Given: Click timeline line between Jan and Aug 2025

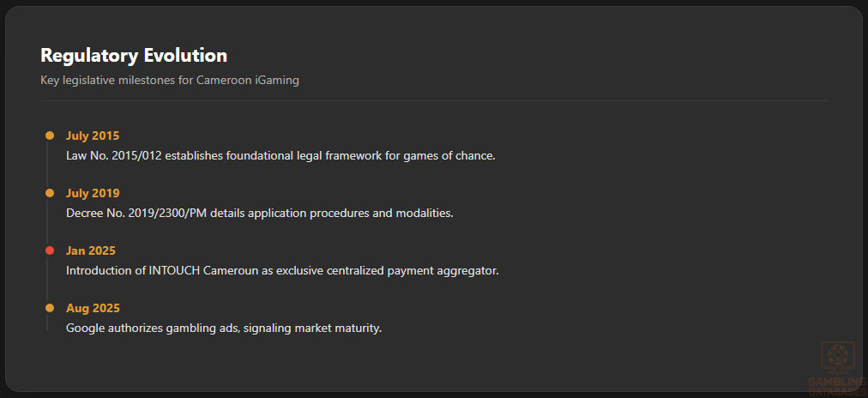Looking at the screenshot, I should click(x=47, y=280).
